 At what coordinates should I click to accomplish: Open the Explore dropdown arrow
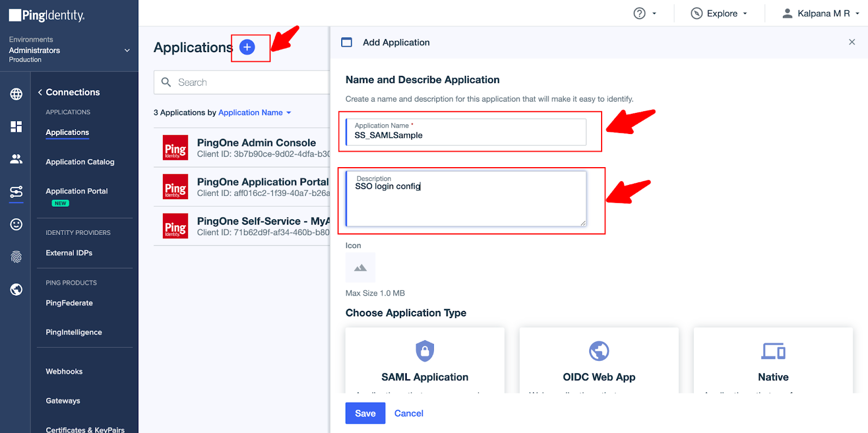coord(745,14)
